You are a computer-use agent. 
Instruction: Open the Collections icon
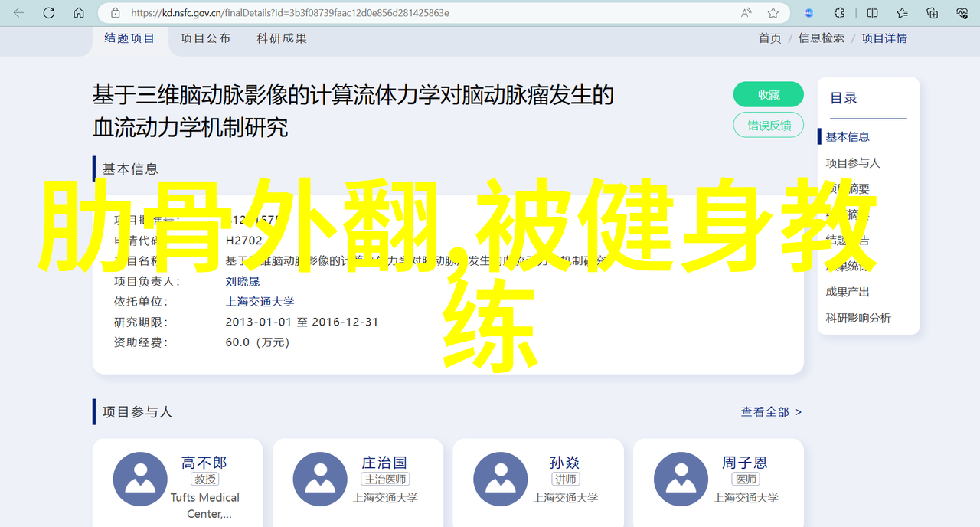932,13
